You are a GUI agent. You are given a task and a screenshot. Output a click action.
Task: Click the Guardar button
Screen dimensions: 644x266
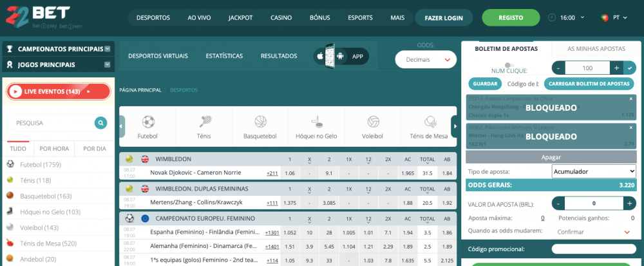tap(486, 84)
